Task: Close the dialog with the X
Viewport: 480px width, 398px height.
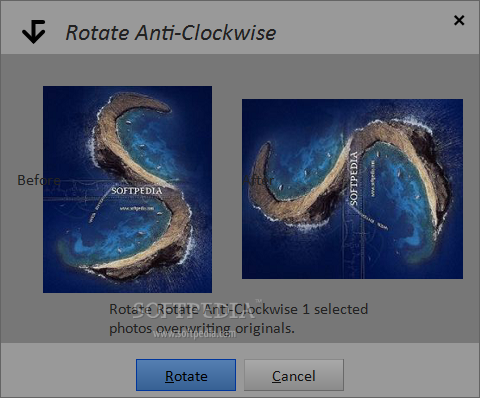Action: click(459, 20)
